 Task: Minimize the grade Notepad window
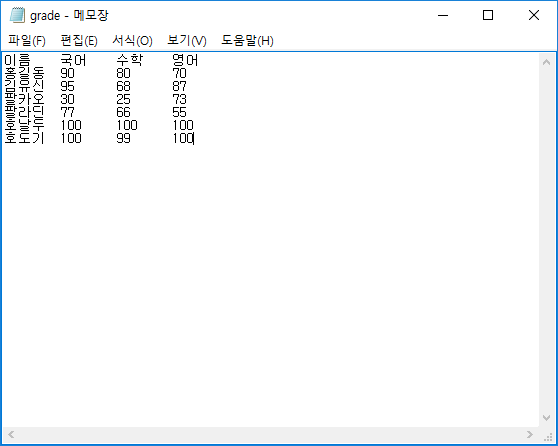pos(443,15)
